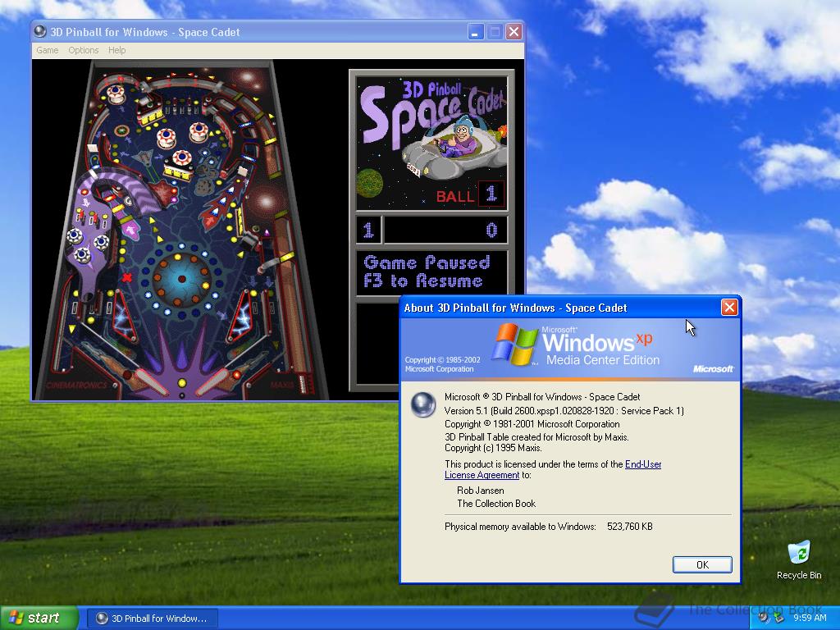Click the 'Game Paused' message panel
The image size is (840, 630).
[431, 272]
